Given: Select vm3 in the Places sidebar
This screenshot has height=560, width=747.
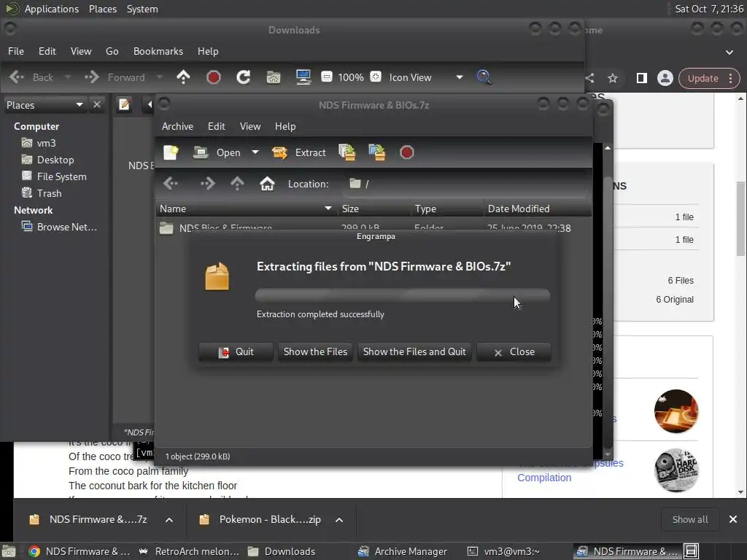Looking at the screenshot, I should tap(46, 143).
